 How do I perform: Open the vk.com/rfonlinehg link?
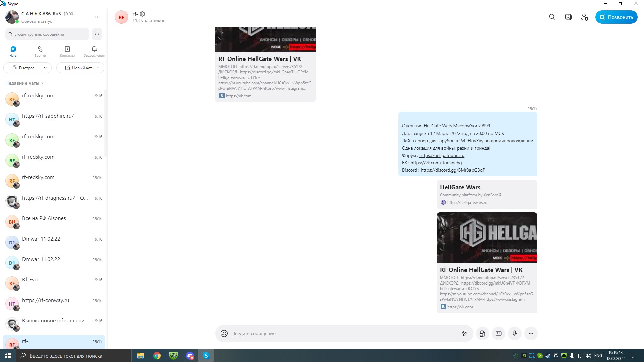pyautogui.click(x=436, y=163)
